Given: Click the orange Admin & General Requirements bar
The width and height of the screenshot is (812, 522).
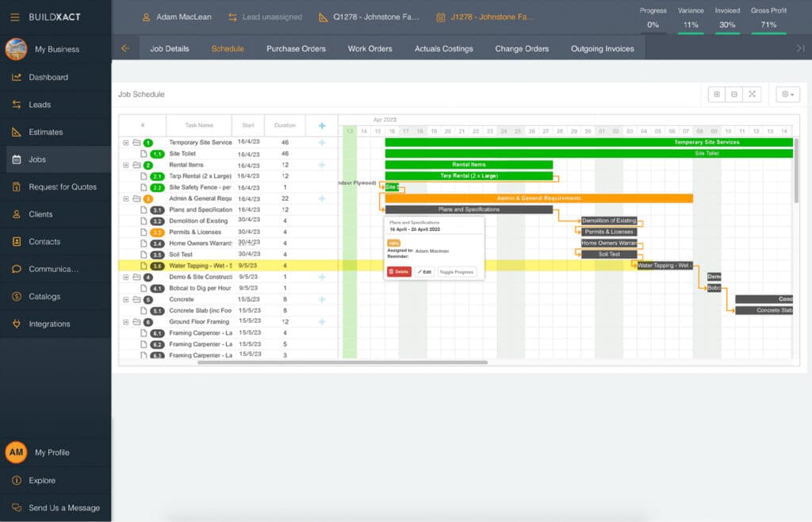Looking at the screenshot, I should 538,198.
